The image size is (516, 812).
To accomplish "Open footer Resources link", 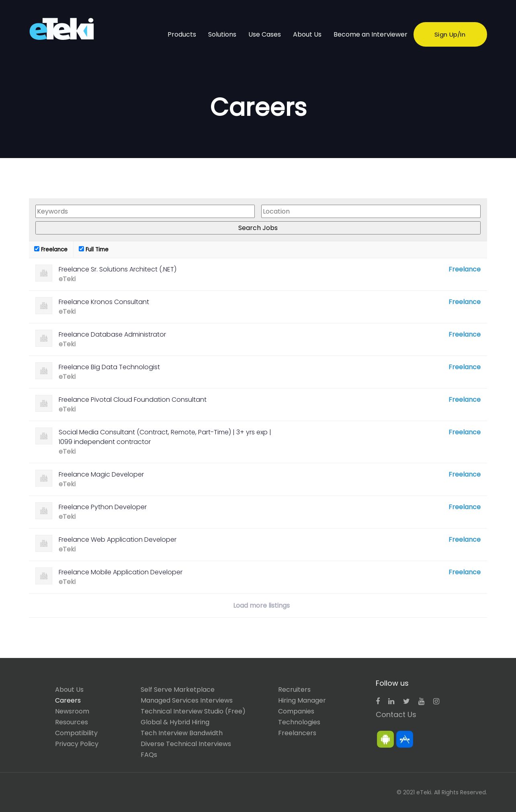I will [x=72, y=722].
